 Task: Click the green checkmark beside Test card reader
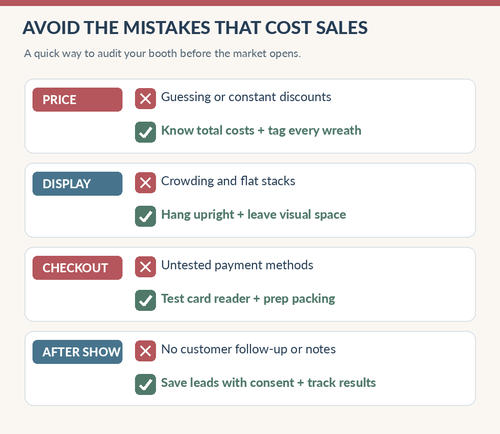tap(145, 300)
